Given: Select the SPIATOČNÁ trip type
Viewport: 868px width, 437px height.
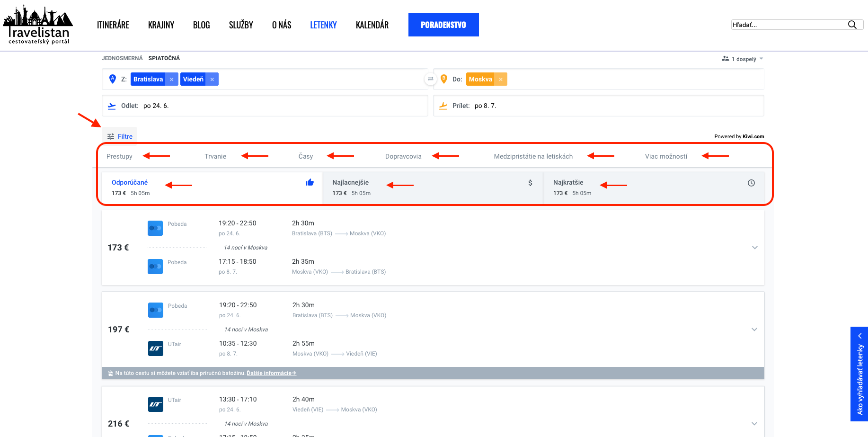Looking at the screenshot, I should pyautogui.click(x=164, y=58).
